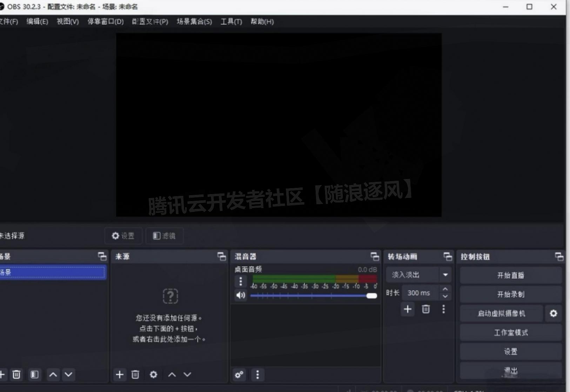This screenshot has height=392, width=570.
Task: Open advanced audio properties gears icon
Action: point(239,375)
